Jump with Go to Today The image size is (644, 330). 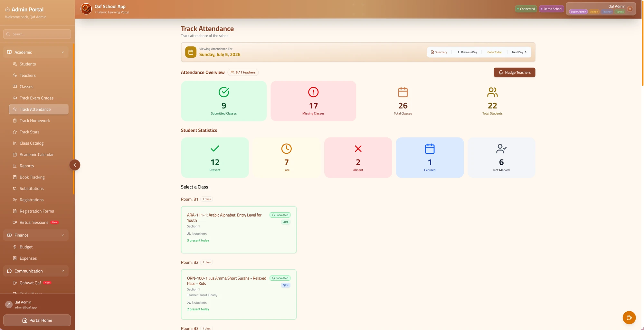[494, 52]
